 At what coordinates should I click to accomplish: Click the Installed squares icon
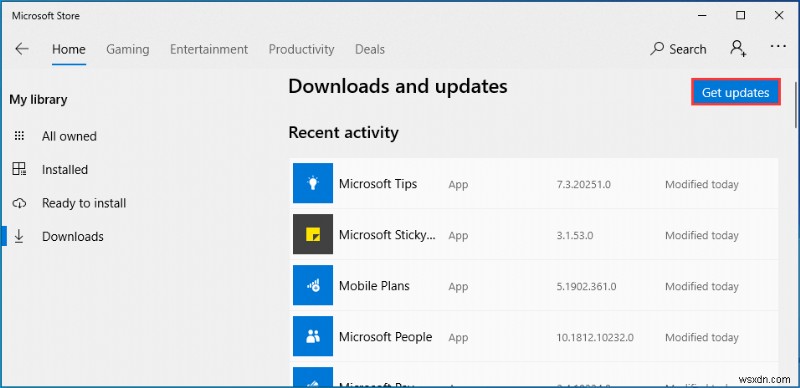19,169
